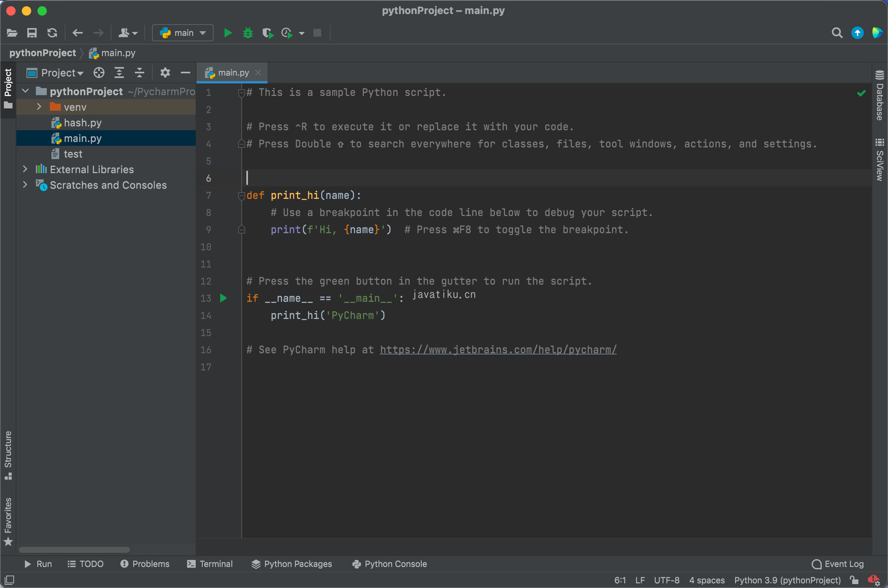
Task: Change the LF line separator
Action: pyautogui.click(x=640, y=580)
